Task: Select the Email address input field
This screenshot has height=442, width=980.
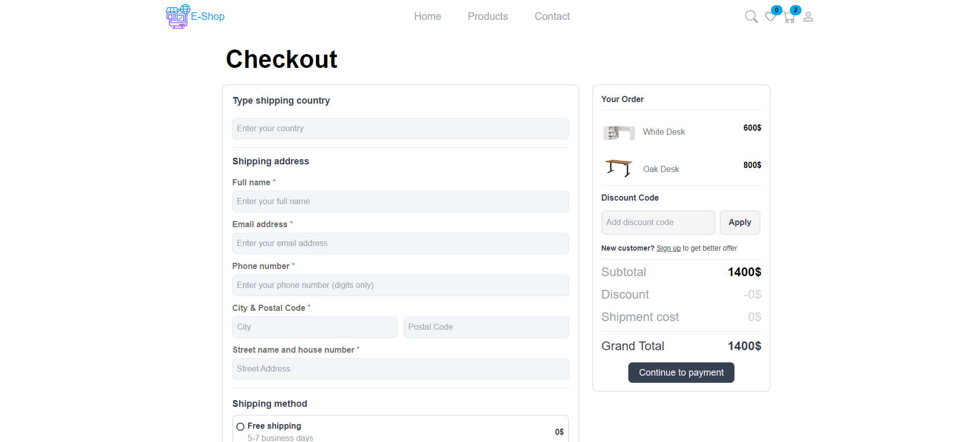Action: click(x=400, y=243)
